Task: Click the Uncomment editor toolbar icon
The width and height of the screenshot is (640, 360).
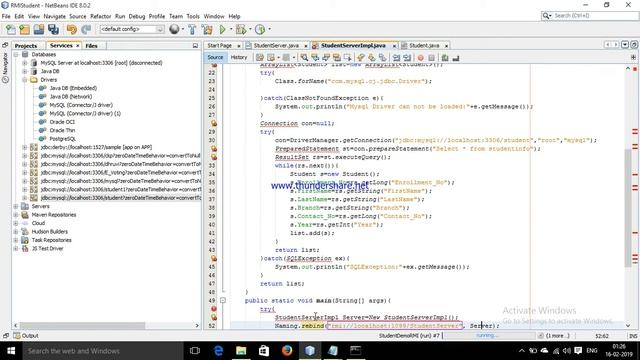Action: point(456,58)
